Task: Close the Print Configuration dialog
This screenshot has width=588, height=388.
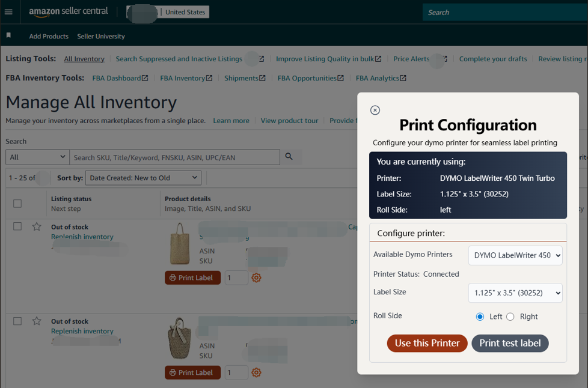Action: pos(375,110)
